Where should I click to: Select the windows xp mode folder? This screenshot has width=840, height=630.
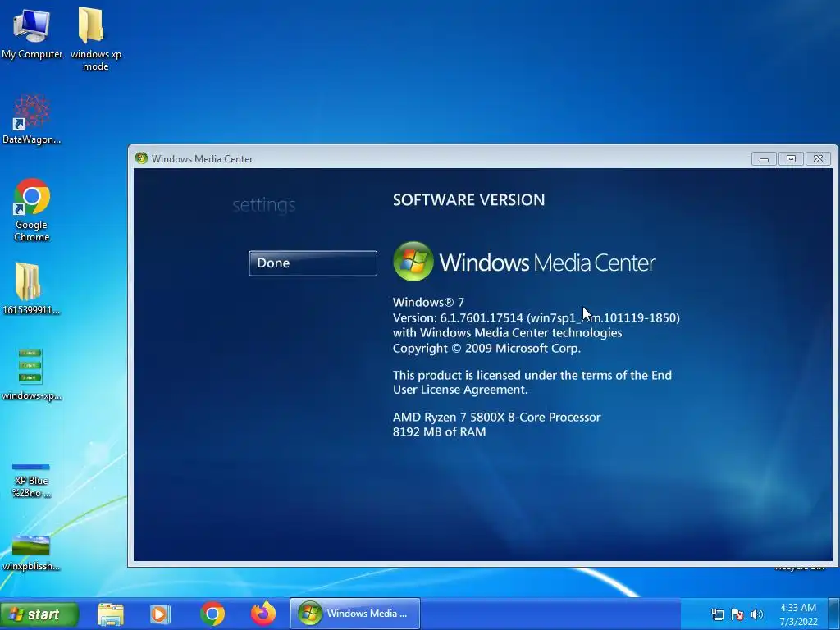[95, 39]
